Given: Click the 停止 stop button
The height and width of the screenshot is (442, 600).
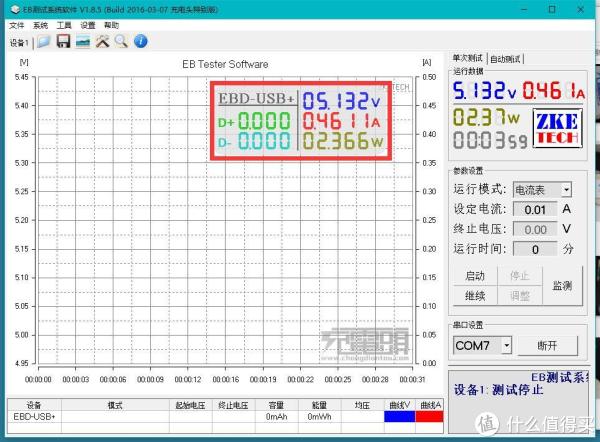Looking at the screenshot, I should click(520, 276).
